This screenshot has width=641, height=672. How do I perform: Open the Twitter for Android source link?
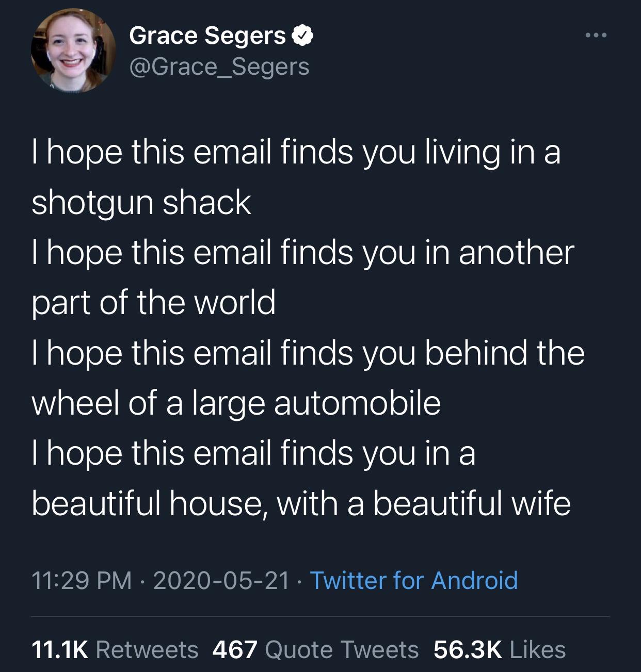click(x=413, y=580)
